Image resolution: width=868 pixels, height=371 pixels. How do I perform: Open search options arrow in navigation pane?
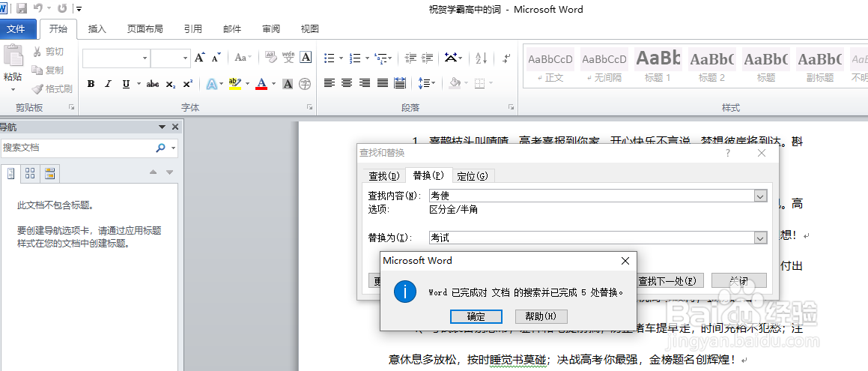pyautogui.click(x=174, y=148)
